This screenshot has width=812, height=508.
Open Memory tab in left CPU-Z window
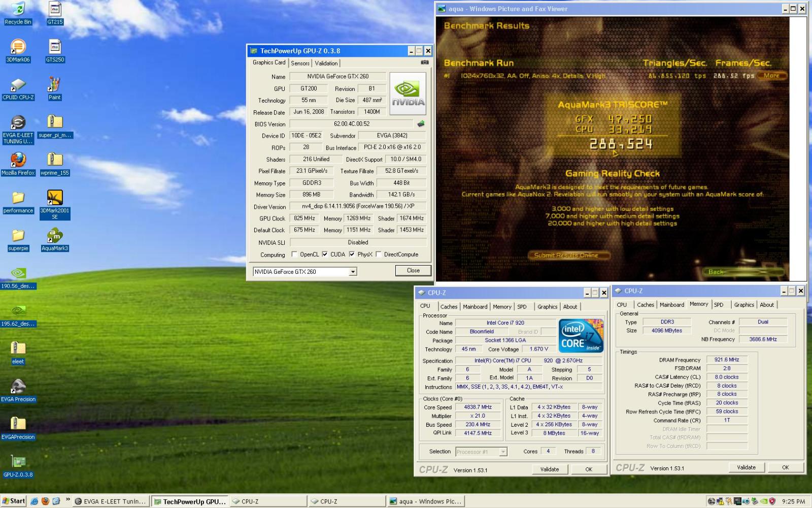[x=502, y=307]
